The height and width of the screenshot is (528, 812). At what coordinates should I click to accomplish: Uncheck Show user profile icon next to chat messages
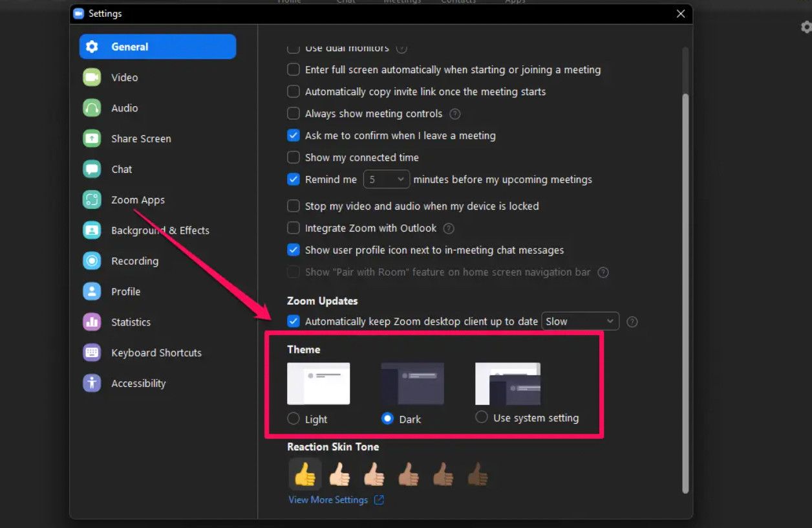pos(294,250)
